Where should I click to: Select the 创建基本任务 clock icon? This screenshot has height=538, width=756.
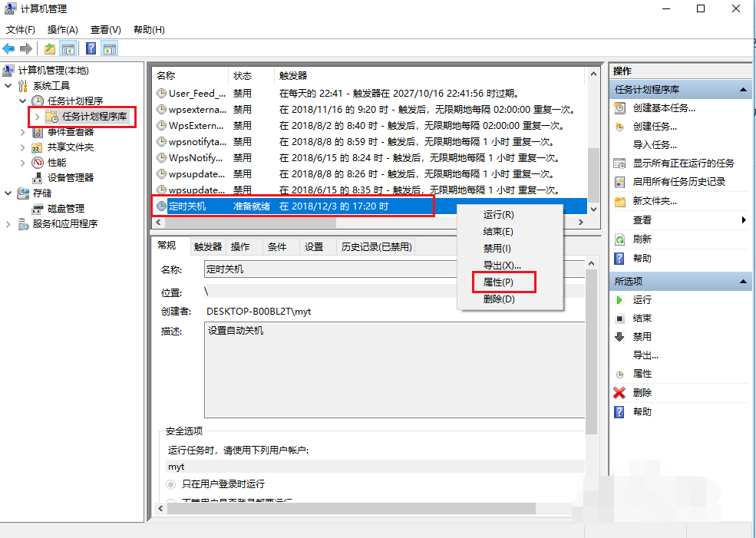click(x=619, y=108)
